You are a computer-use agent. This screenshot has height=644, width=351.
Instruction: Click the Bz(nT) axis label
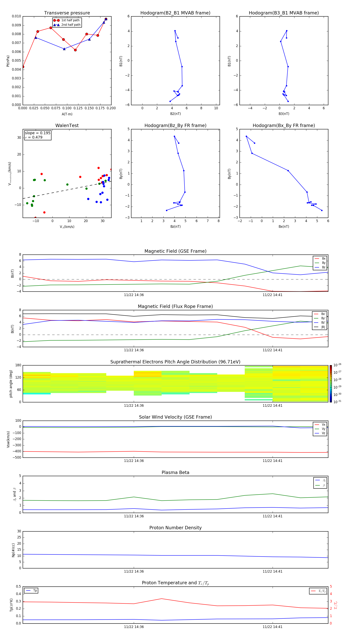pos(175,227)
